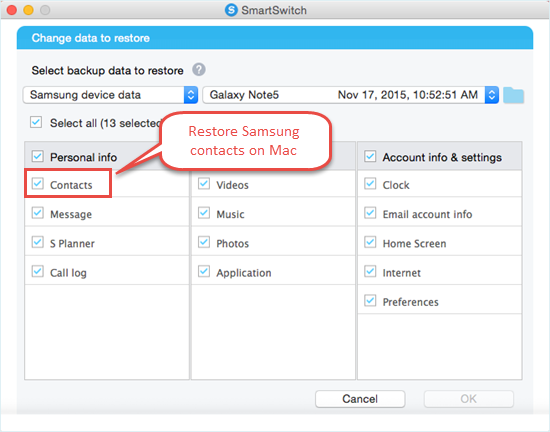The image size is (550, 432).
Task: Click the OK button
Action: 469,399
